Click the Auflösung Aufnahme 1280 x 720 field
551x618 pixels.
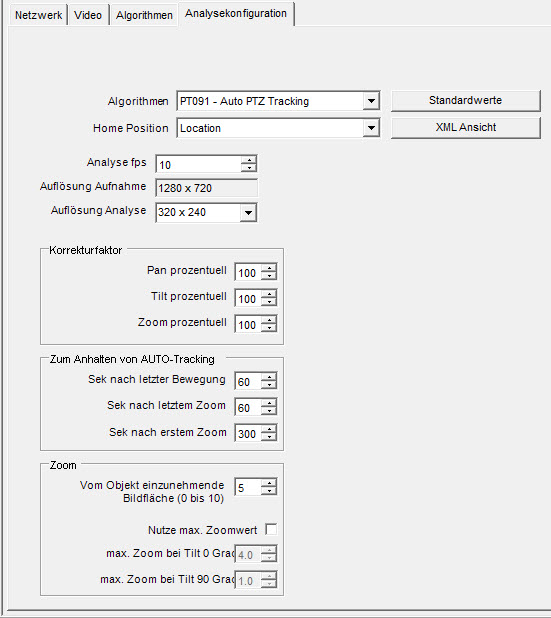pos(207,188)
